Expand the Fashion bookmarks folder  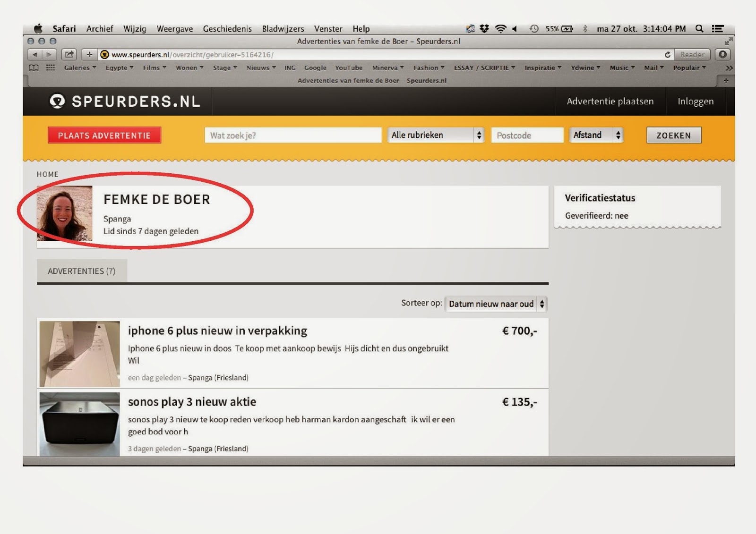pyautogui.click(x=429, y=68)
